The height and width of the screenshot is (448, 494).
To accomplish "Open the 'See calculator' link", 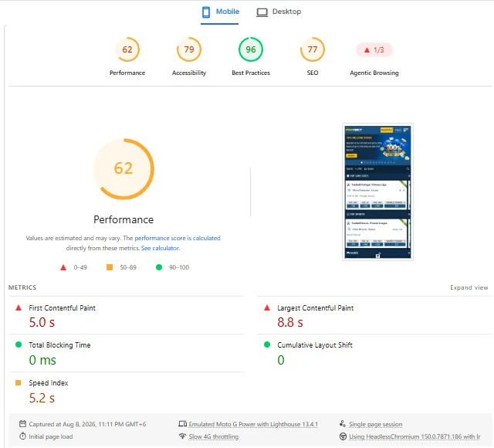I will point(160,248).
